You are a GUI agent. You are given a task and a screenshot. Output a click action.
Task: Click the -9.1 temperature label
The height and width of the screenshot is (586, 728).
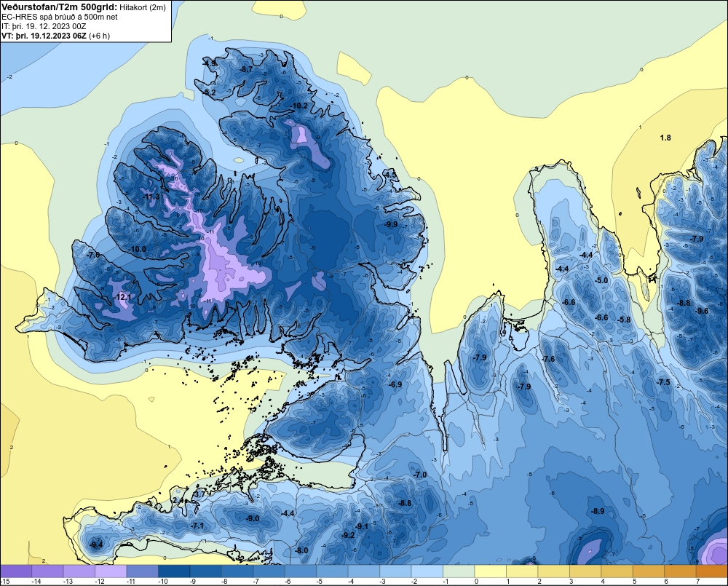click(x=362, y=526)
